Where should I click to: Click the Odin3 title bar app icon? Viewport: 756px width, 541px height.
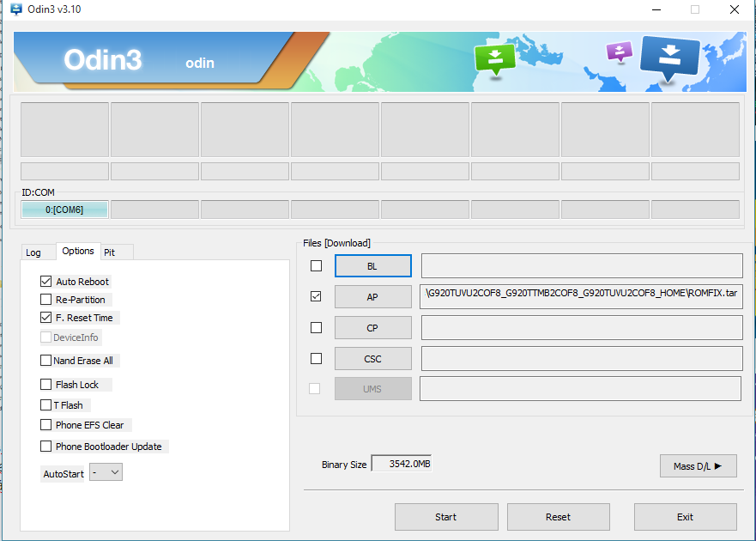pyautogui.click(x=15, y=9)
